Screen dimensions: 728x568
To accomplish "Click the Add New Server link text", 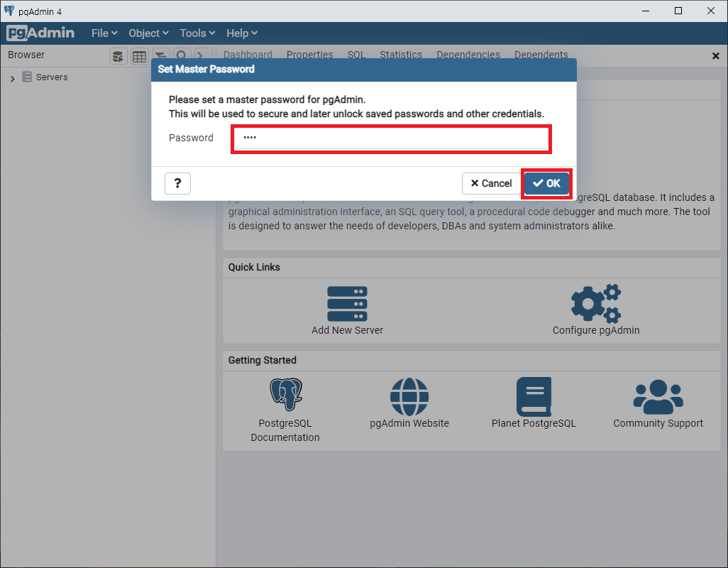I will (347, 330).
